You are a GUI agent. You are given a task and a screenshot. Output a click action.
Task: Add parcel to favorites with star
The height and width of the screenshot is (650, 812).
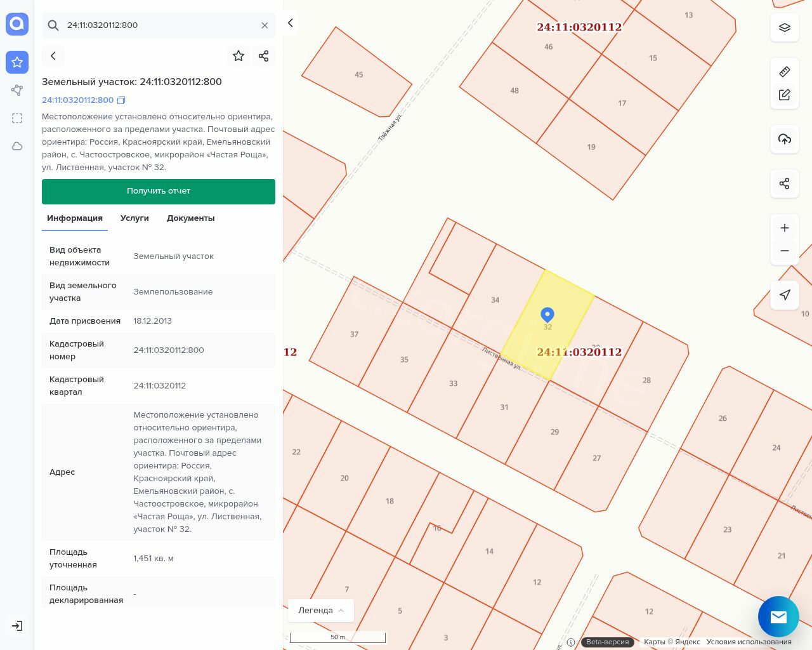point(239,56)
